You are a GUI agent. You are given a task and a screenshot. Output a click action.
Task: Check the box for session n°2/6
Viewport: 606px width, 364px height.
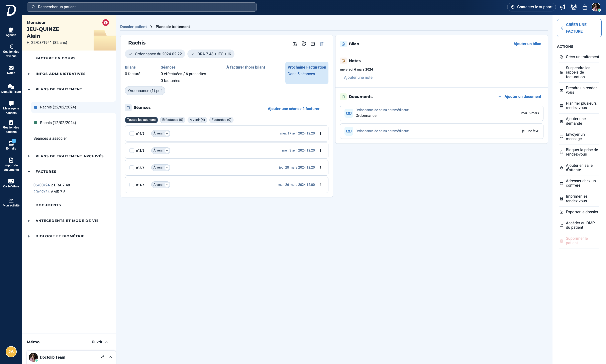[x=132, y=168]
